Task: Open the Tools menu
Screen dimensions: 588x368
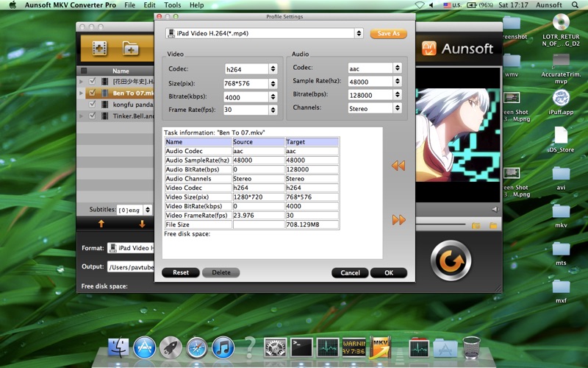Action: 172,5
